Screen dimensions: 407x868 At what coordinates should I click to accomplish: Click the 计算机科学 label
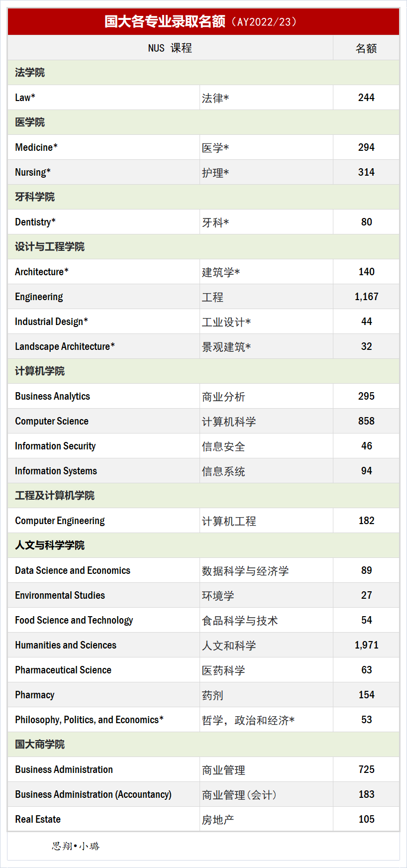229,422
